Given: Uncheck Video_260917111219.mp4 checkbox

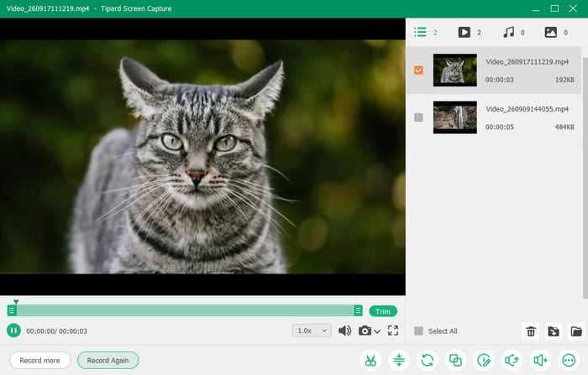Looking at the screenshot, I should click(x=418, y=70).
